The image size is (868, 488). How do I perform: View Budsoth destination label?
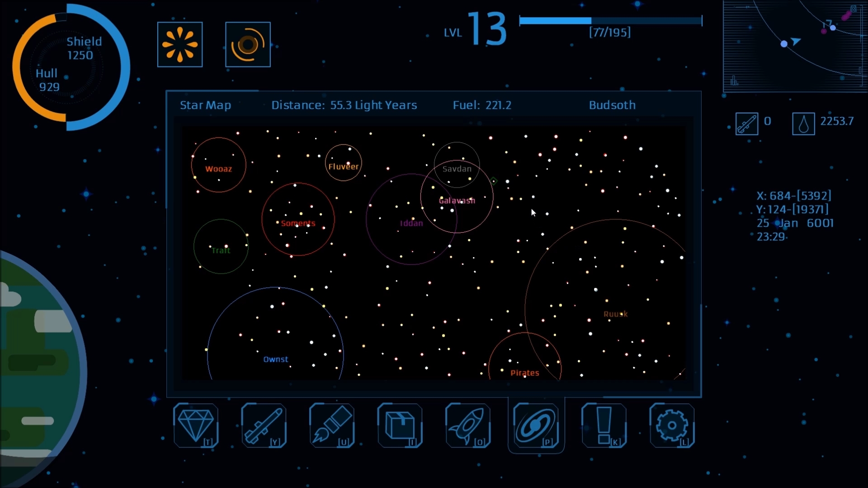tap(612, 104)
